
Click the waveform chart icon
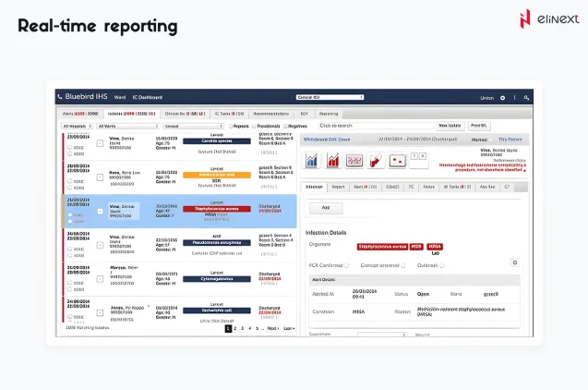pyautogui.click(x=354, y=161)
